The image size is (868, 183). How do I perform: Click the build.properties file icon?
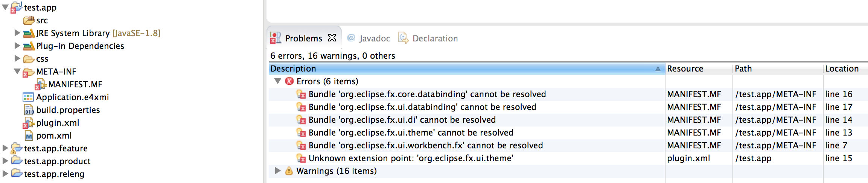29,110
